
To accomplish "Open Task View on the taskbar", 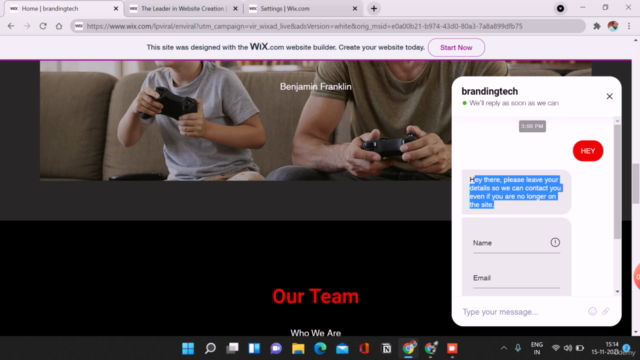I will 232,348.
